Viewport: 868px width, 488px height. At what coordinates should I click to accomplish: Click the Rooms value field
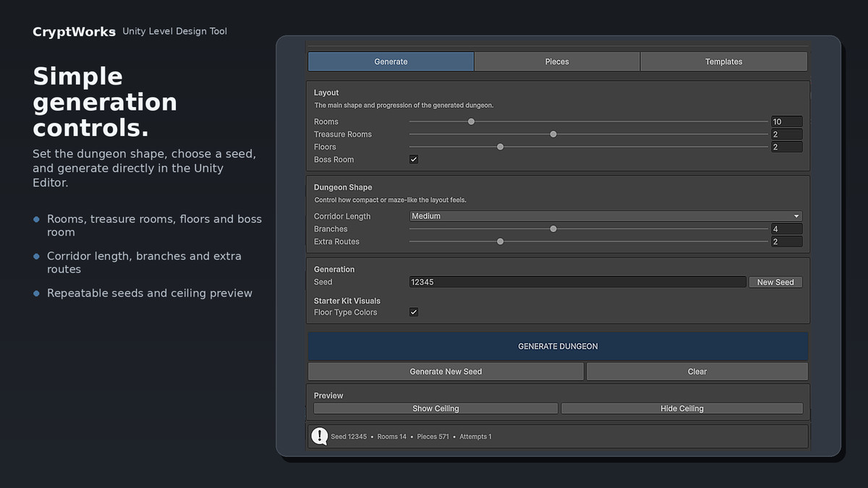(786, 121)
